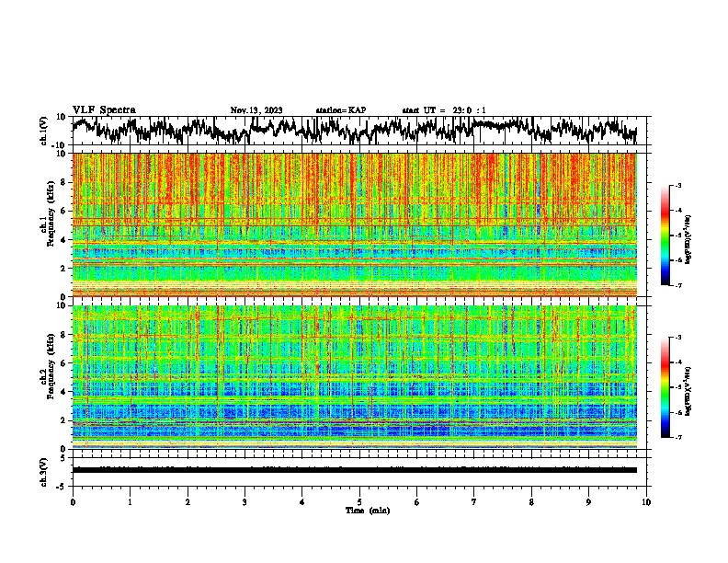The width and height of the screenshot is (728, 563).
Task: Click time axis tick label '1'
Action: 130,502
